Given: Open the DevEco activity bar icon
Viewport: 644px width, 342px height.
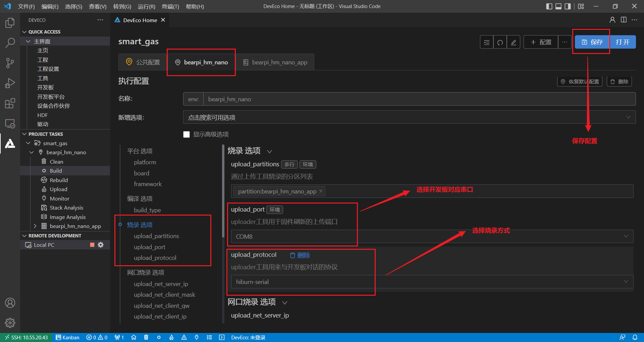Looking at the screenshot, I should (x=10, y=144).
